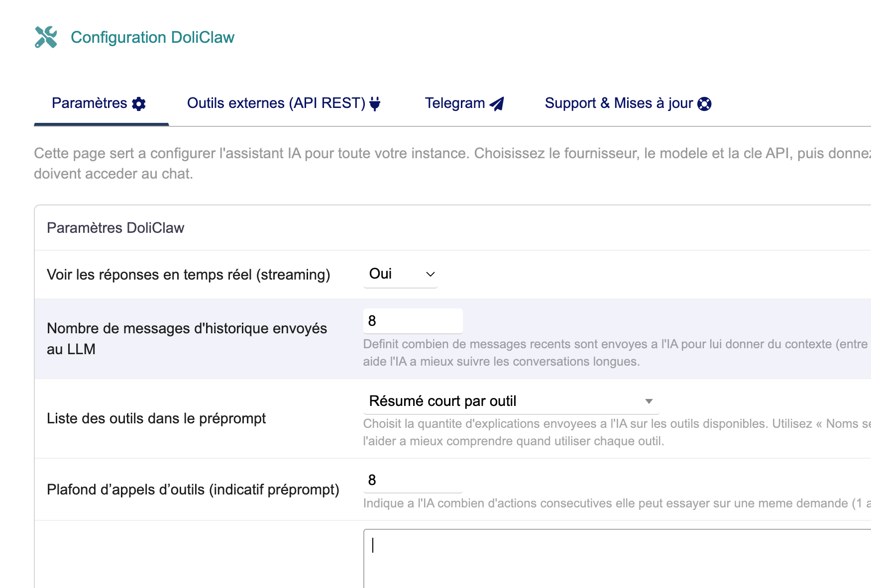871x588 pixels.
Task: Click the paper plane icon beside Telegram
Action: click(497, 103)
